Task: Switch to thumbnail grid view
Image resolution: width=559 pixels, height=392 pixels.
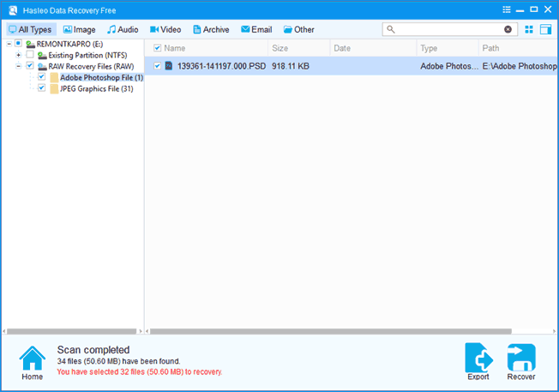Action: coord(529,30)
